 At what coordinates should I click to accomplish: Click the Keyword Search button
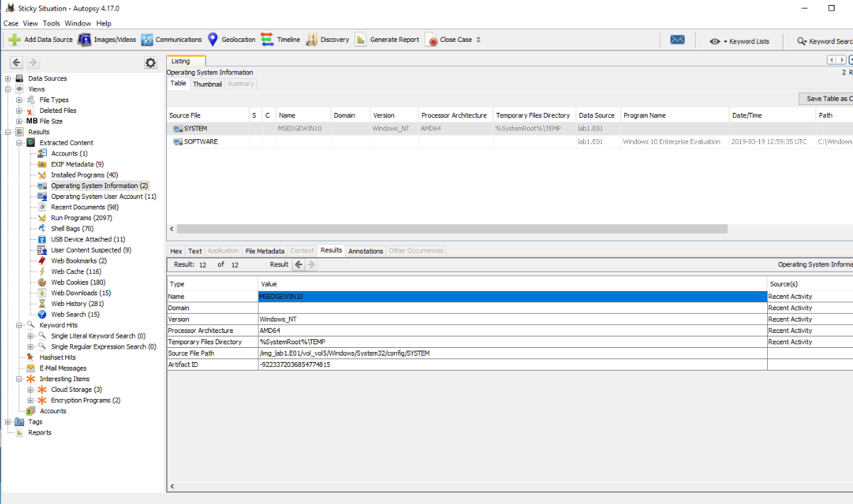tap(825, 41)
